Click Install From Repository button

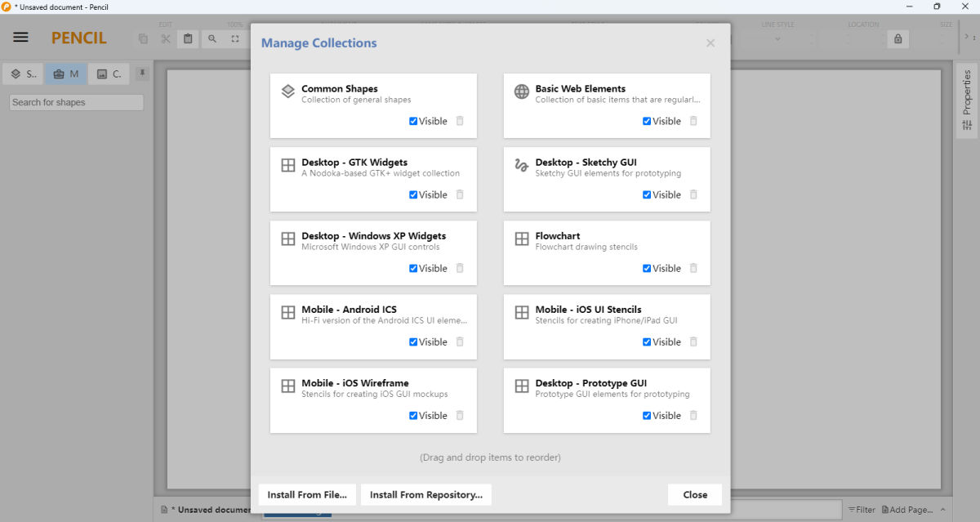point(425,494)
